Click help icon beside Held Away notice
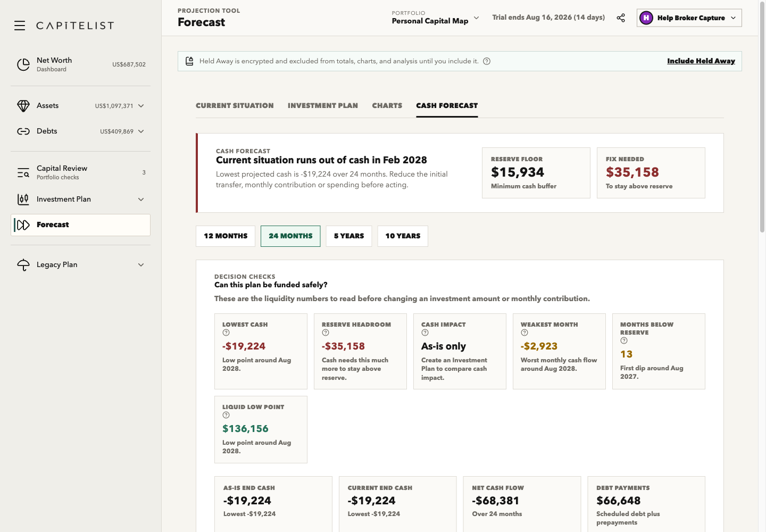The height and width of the screenshot is (532, 766). click(x=487, y=61)
